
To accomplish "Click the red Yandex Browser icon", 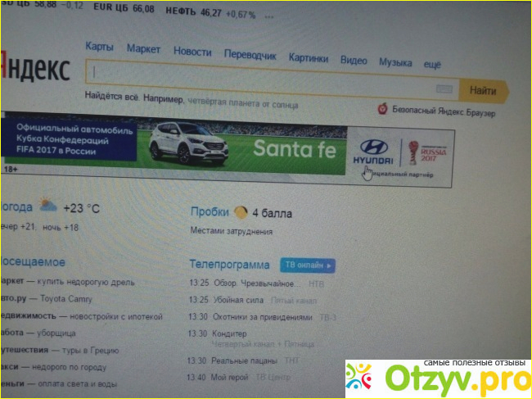I will coord(382,109).
